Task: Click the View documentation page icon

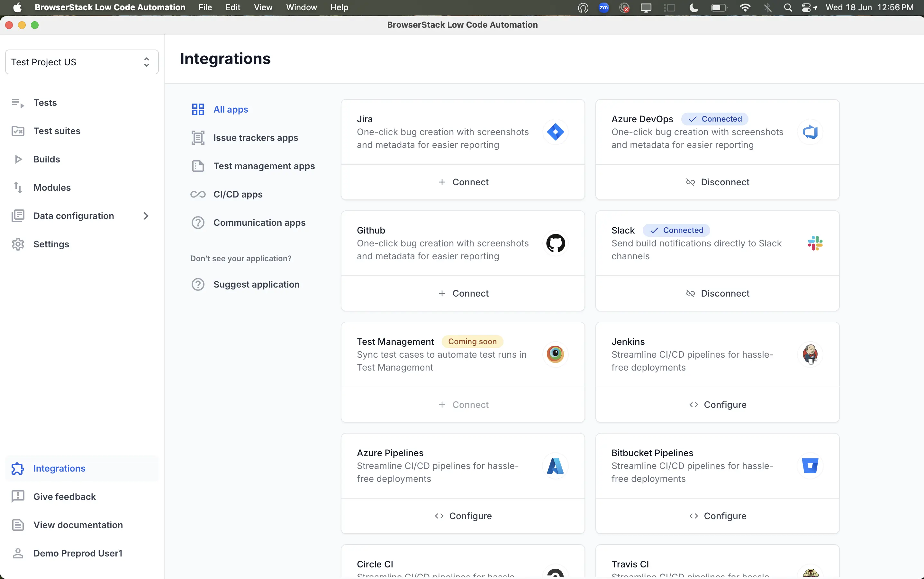Action: (18, 525)
